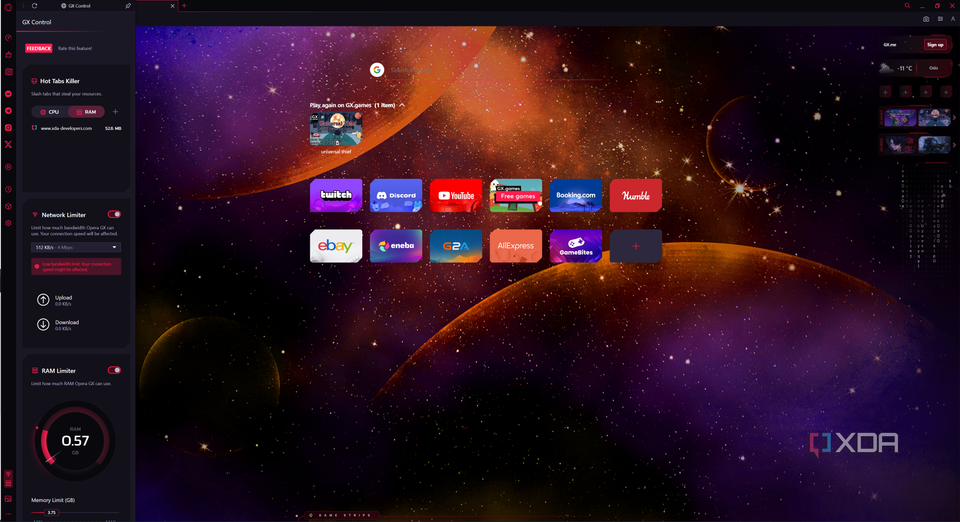
Task: Open the 512 KB/s bandwidth dropdown
Action: tap(76, 247)
